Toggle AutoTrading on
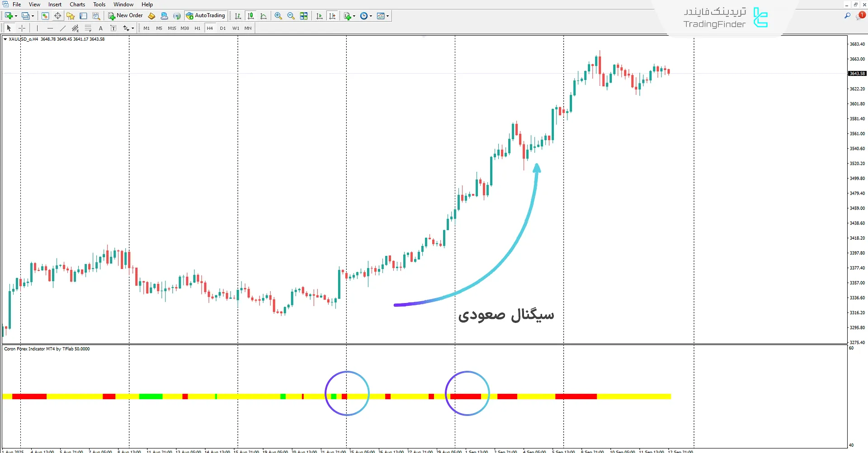 (x=206, y=15)
